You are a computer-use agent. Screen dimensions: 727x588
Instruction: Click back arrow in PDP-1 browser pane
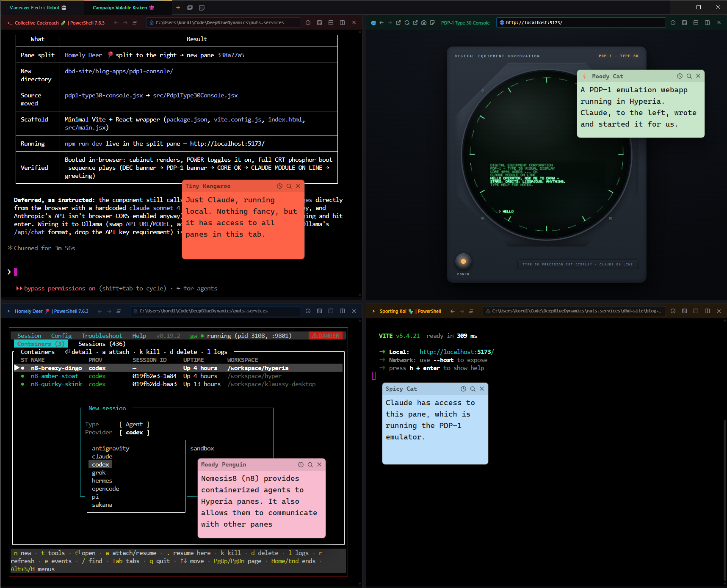(381, 23)
